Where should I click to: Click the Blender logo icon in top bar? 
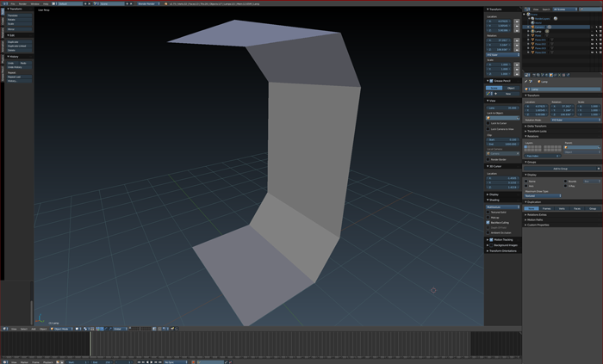tap(4, 3)
